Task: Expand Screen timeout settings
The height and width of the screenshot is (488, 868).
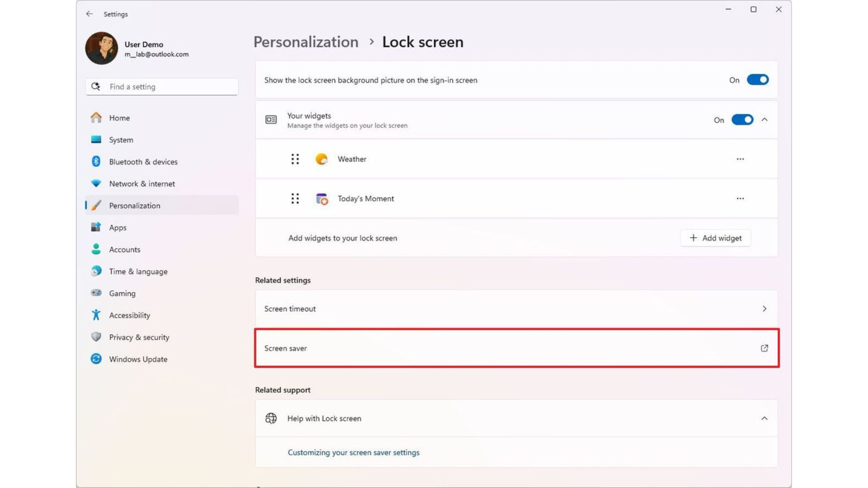Action: pyautogui.click(x=764, y=309)
